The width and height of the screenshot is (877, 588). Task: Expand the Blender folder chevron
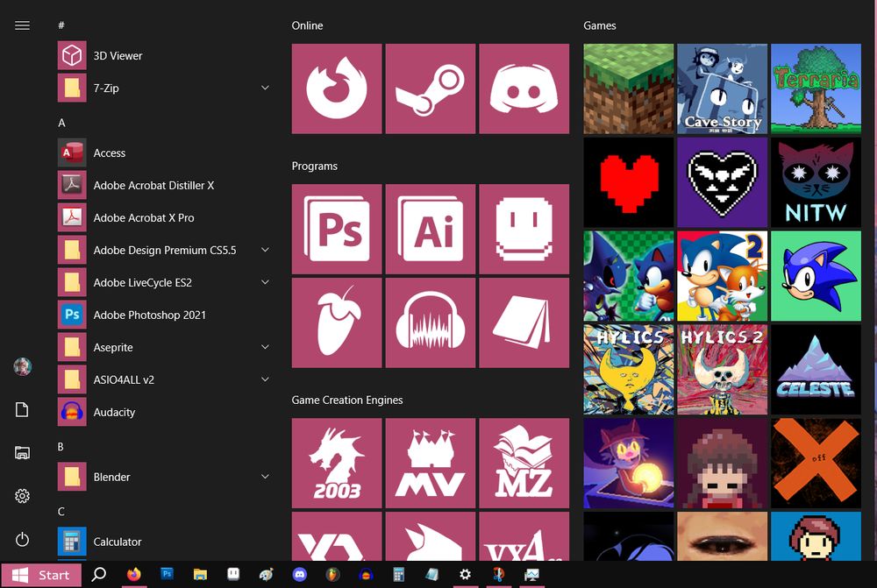pyautogui.click(x=265, y=477)
